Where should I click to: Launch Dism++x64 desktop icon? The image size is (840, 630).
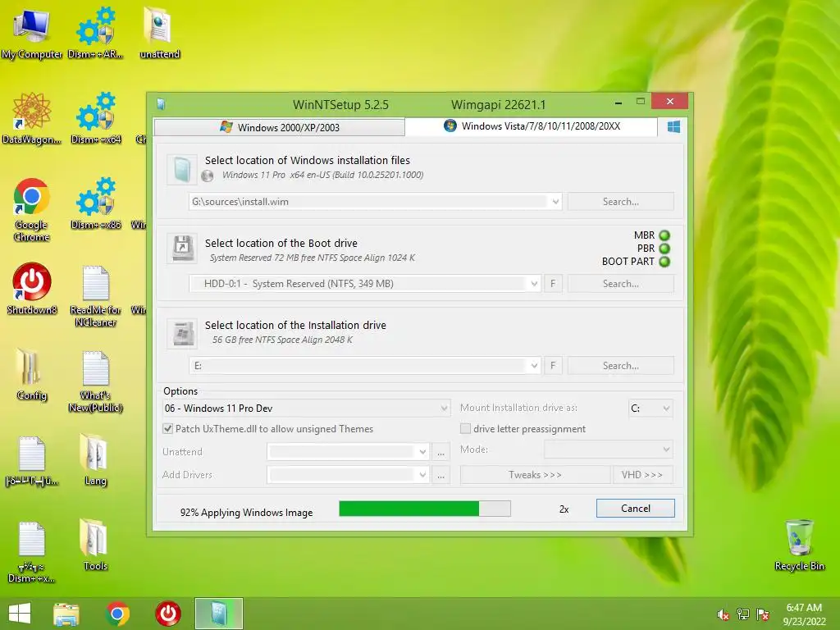click(95, 118)
